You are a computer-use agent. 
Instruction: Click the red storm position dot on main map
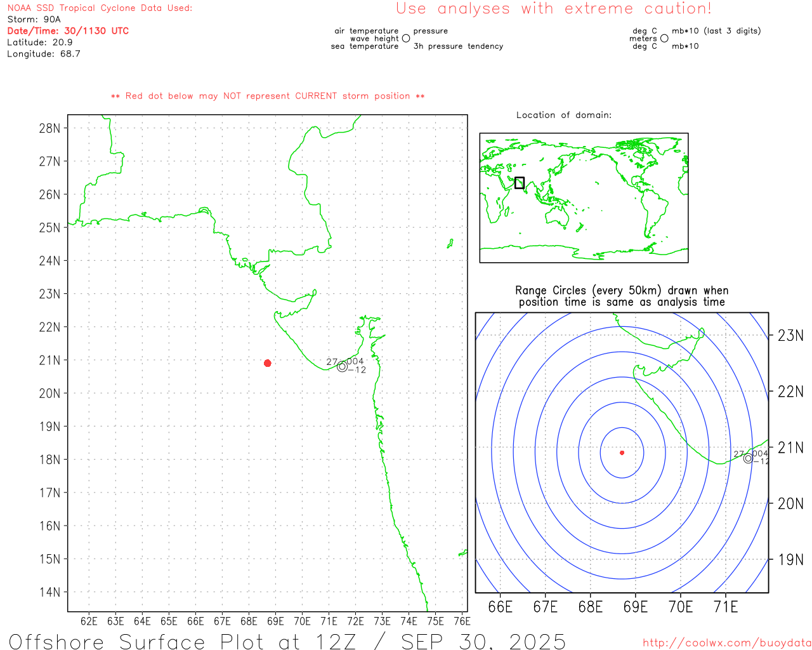268,363
